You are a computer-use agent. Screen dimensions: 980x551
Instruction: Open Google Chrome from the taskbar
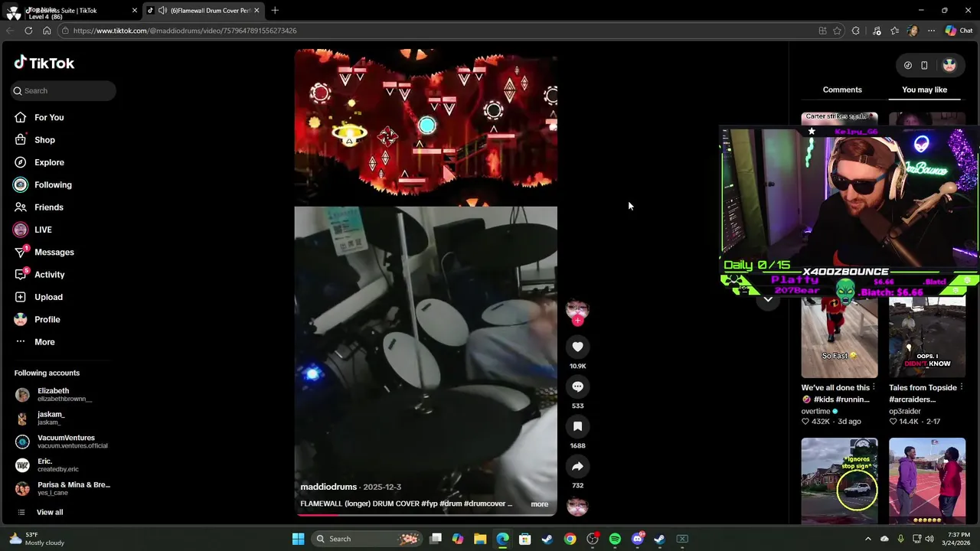point(570,539)
